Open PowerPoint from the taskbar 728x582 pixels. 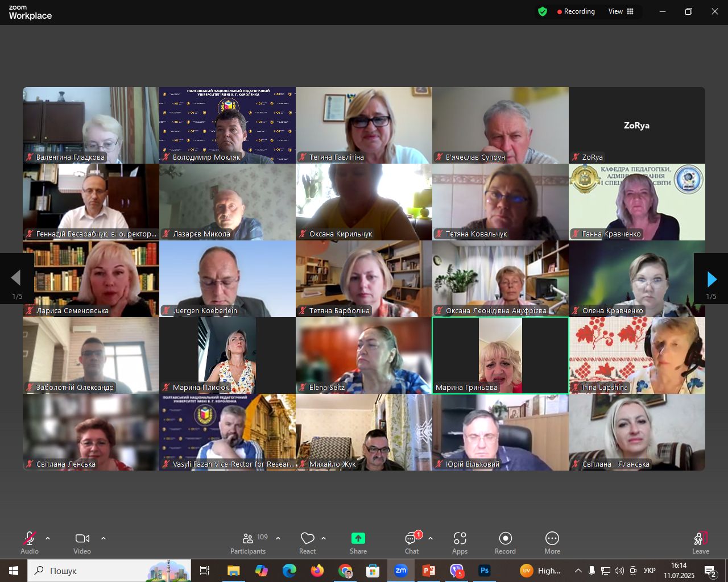pyautogui.click(x=429, y=571)
